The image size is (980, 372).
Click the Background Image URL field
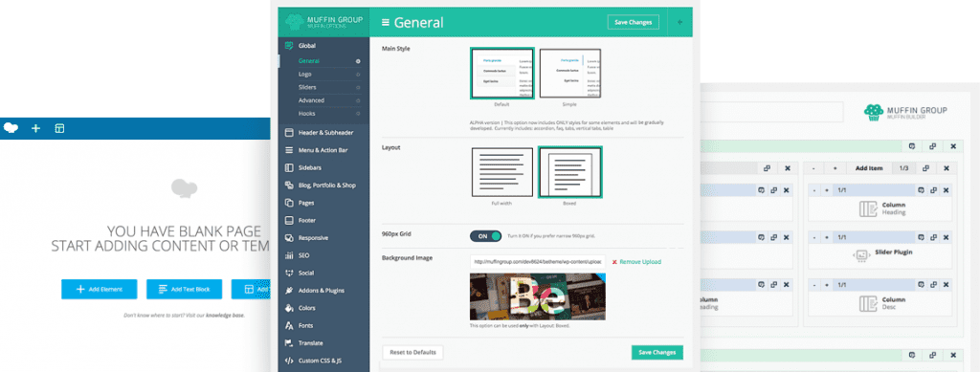pos(538,262)
